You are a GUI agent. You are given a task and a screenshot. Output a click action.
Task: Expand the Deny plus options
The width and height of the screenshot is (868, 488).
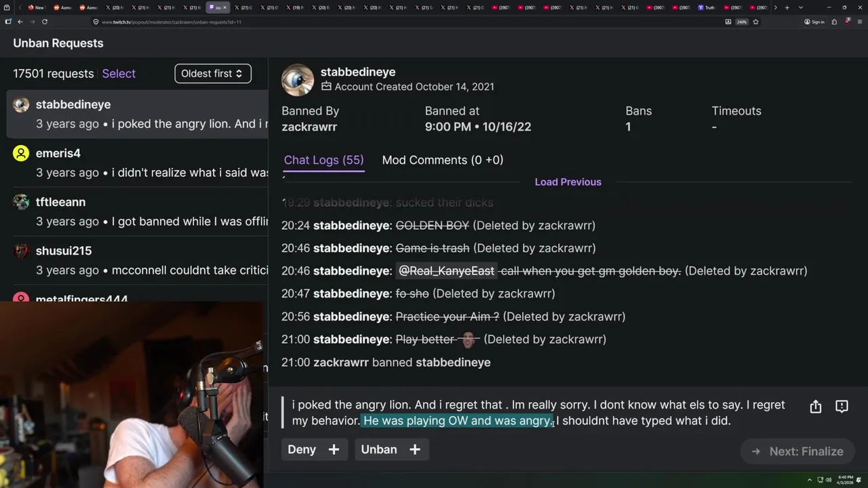pos(334,449)
